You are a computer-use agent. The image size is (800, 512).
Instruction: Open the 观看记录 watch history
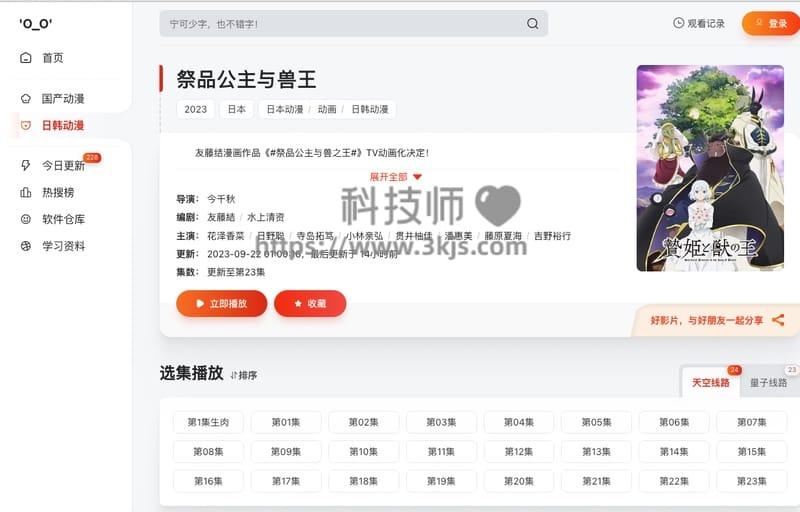point(699,23)
